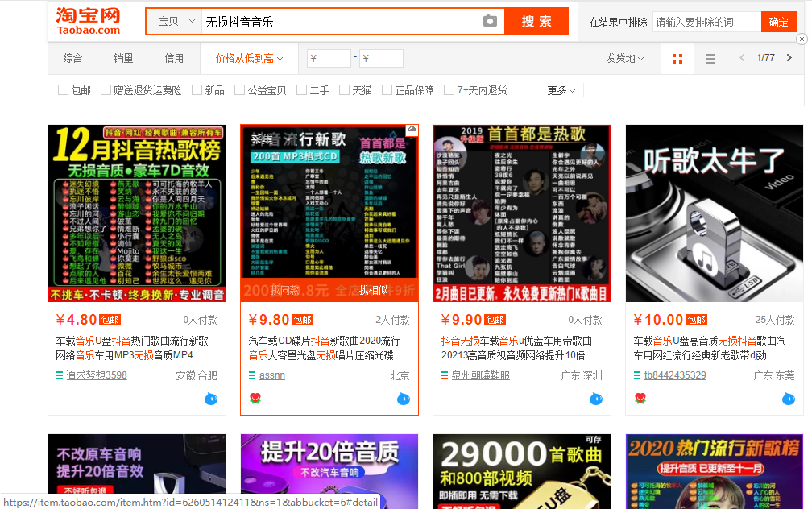Click heart badge icon under tb8442435329 listing
The height and width of the screenshot is (509, 812).
coord(640,398)
